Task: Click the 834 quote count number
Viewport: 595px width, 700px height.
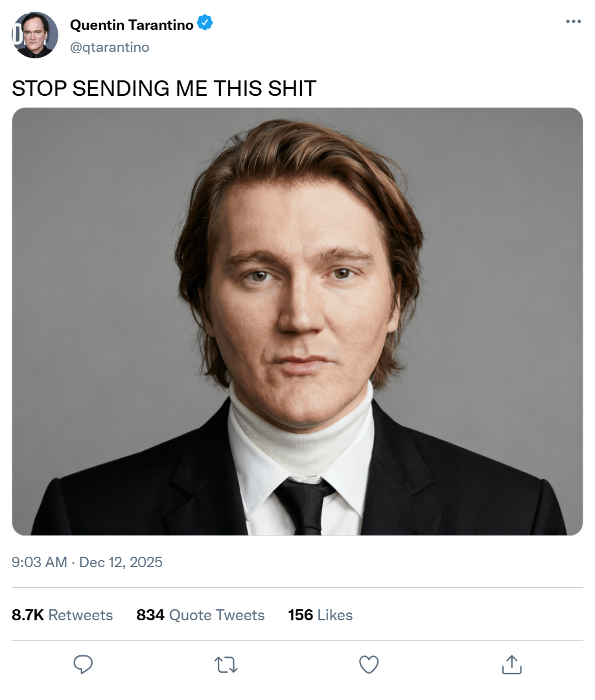Action: pos(150,615)
